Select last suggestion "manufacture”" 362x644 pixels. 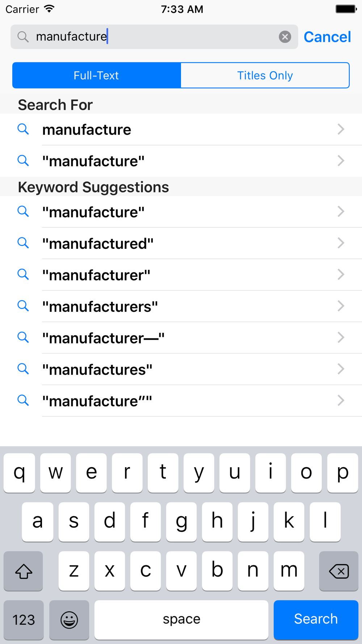[181, 401]
